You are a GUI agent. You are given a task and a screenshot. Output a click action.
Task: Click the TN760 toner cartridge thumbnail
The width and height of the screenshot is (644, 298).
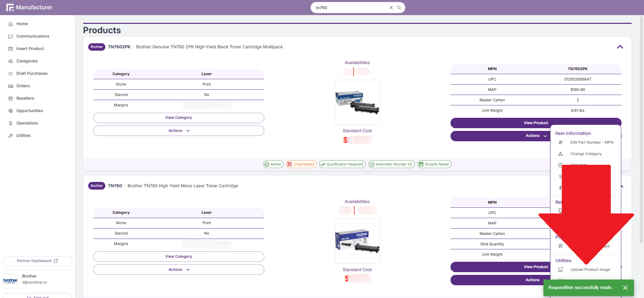[x=357, y=241]
